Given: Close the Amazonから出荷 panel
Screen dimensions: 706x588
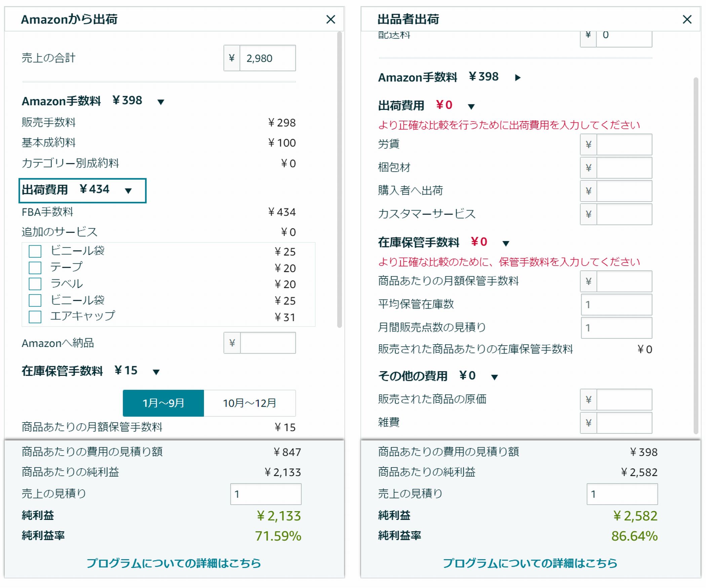Looking at the screenshot, I should click(331, 19).
